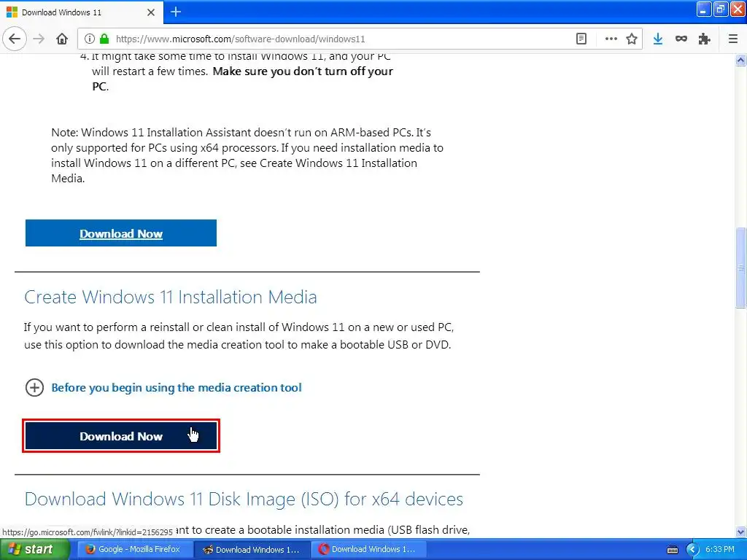
Task: Bookmark this page with the star icon
Action: 632,39
